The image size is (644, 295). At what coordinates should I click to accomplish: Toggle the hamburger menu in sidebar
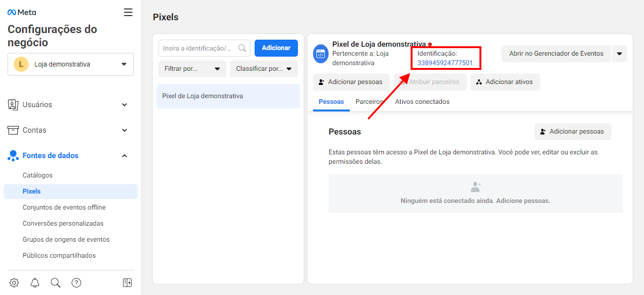tap(128, 12)
